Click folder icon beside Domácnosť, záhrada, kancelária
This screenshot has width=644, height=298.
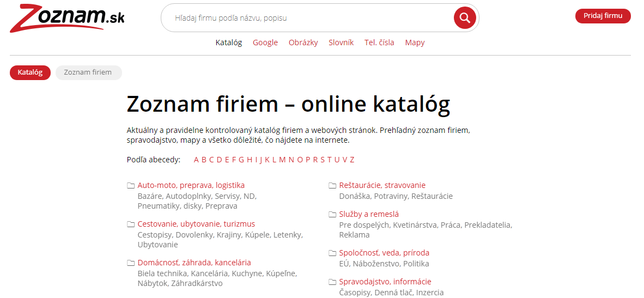131,263
